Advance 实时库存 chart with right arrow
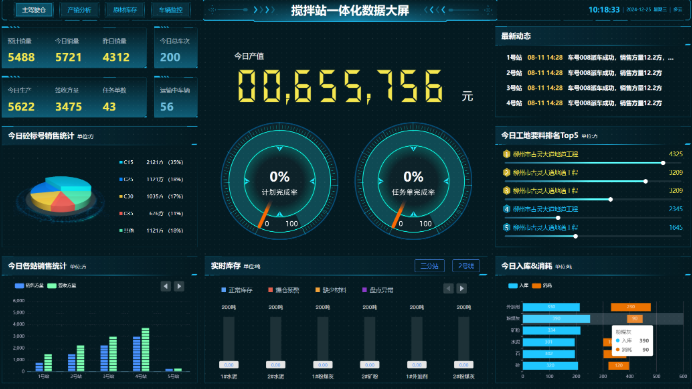692x389 pixels. [462, 289]
